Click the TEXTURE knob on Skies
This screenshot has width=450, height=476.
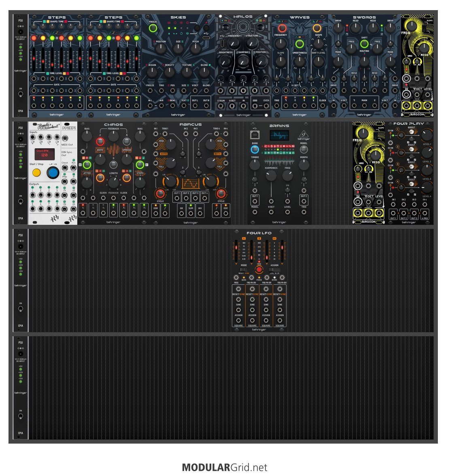pos(187,72)
